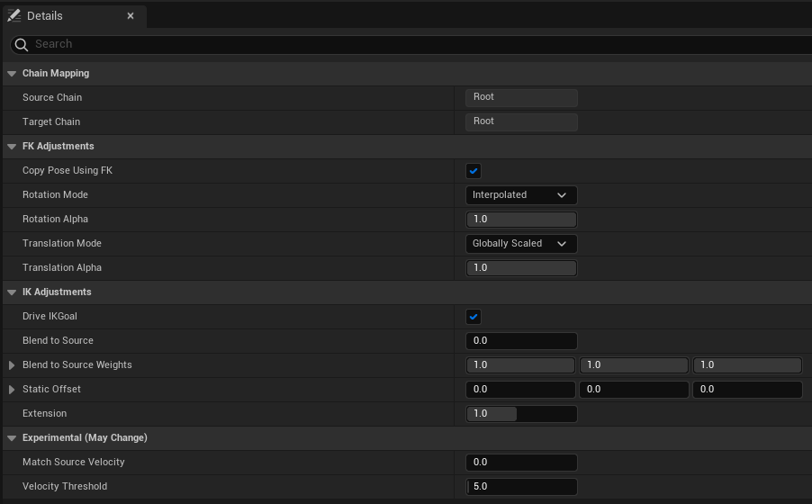The height and width of the screenshot is (504, 812).
Task: Click the second Blend to Source Weights field
Action: [634, 365]
